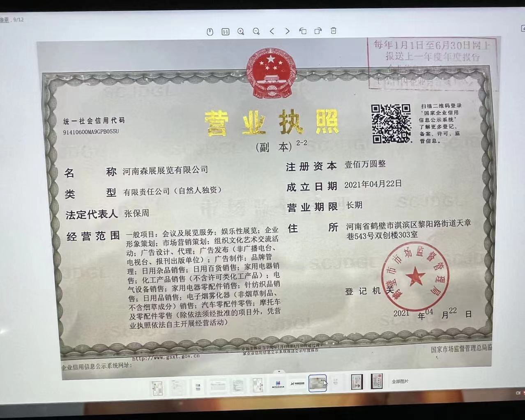This screenshot has width=525, height=420.
Task: Select the red-stamped certificate thumbnail at the end
Action: tap(376, 382)
